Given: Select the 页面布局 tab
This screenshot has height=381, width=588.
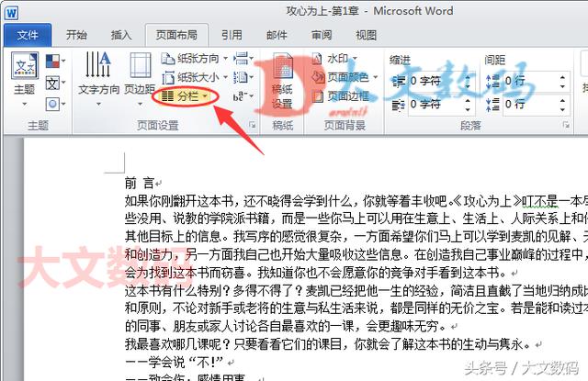Looking at the screenshot, I should click(x=176, y=35).
